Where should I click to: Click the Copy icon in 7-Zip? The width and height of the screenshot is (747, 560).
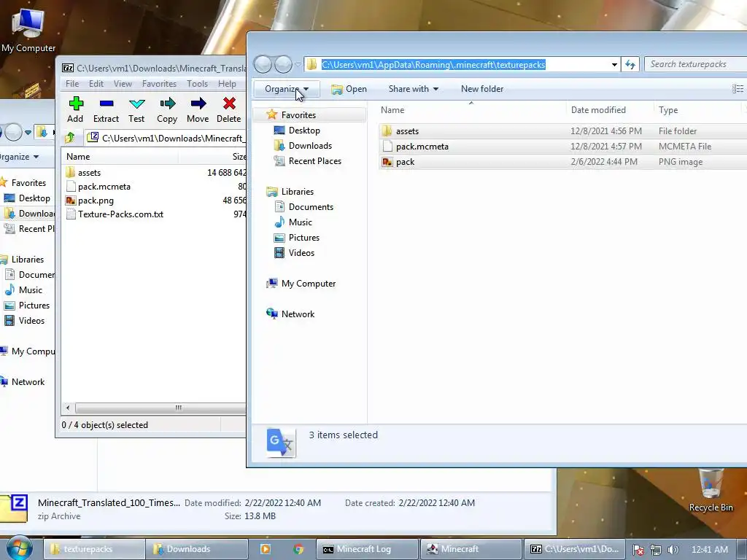point(167,104)
